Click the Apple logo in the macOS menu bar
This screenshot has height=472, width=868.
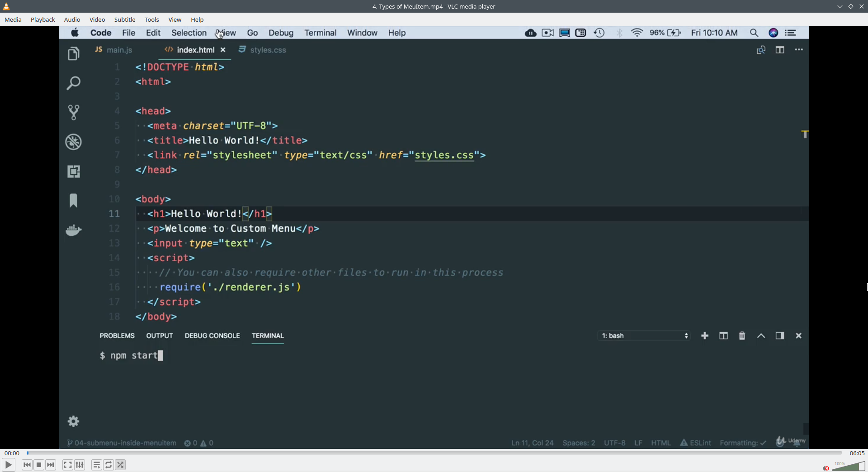coord(75,33)
